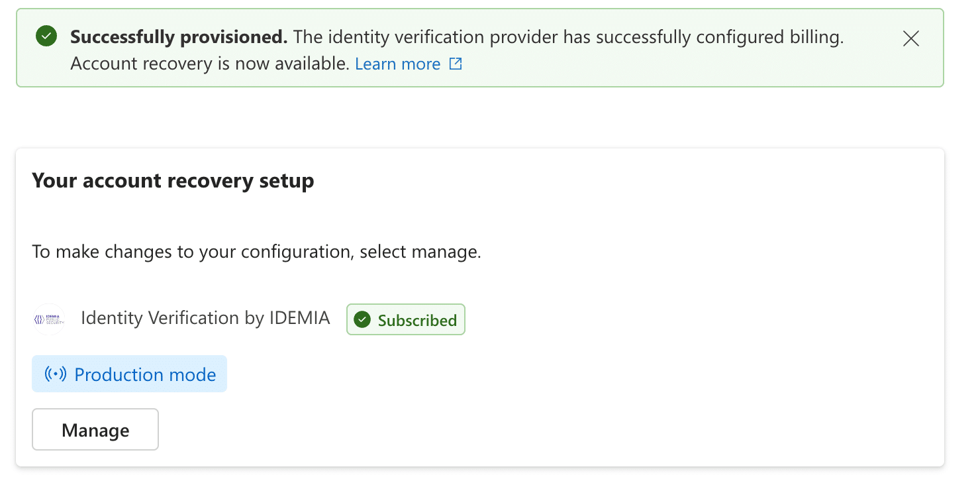Dismiss the Successfully provisioned banner
The image size is (980, 485).
910,38
